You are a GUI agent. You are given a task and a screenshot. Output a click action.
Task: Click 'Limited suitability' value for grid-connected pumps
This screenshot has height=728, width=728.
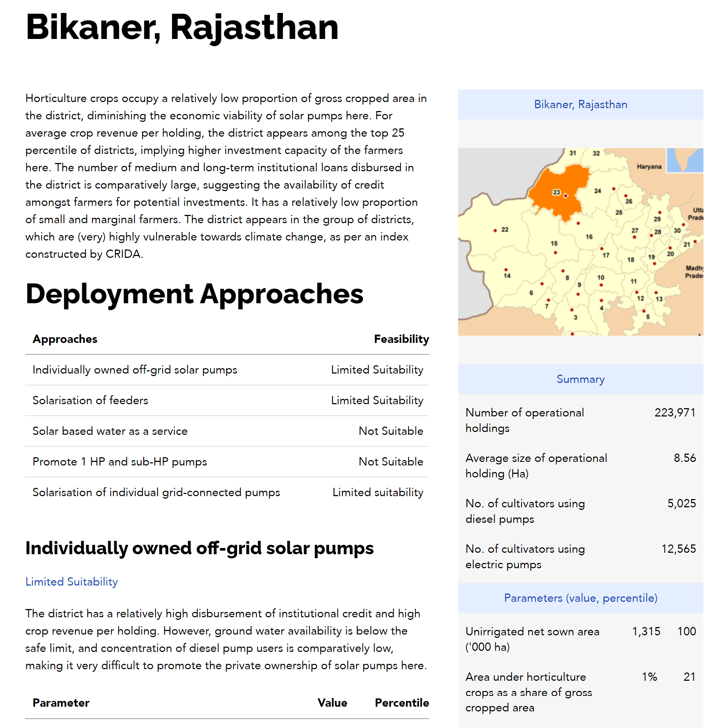pos(378,492)
